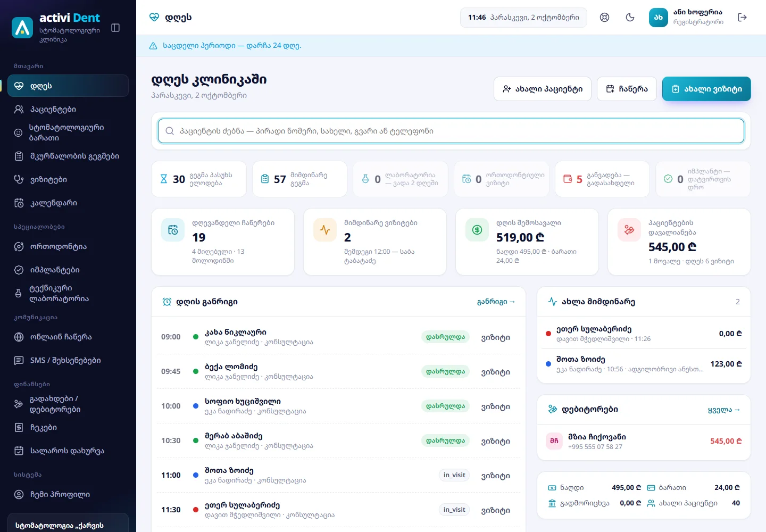Open 'ორთოდონტია' section in sidebar

[x=68, y=246]
